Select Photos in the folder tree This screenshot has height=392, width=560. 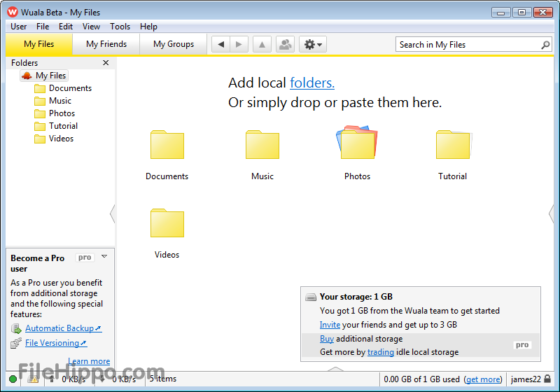(x=55, y=113)
